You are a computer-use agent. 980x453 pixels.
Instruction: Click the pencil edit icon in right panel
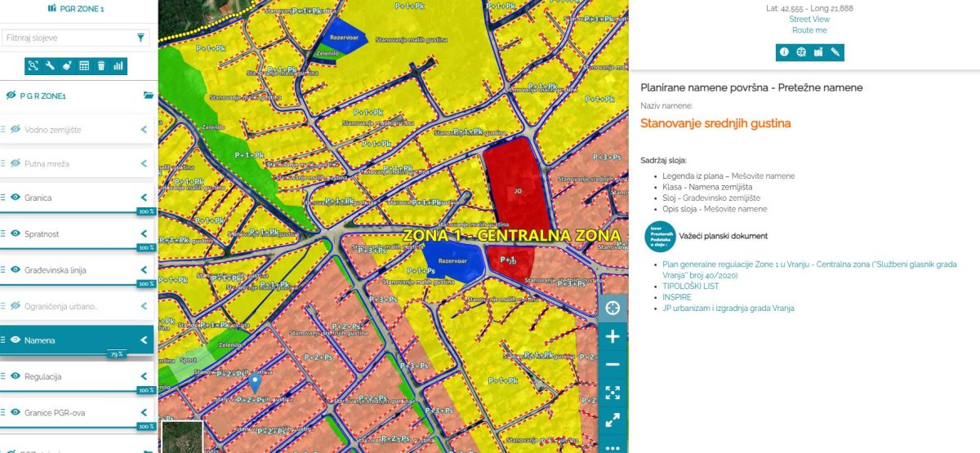point(835,52)
